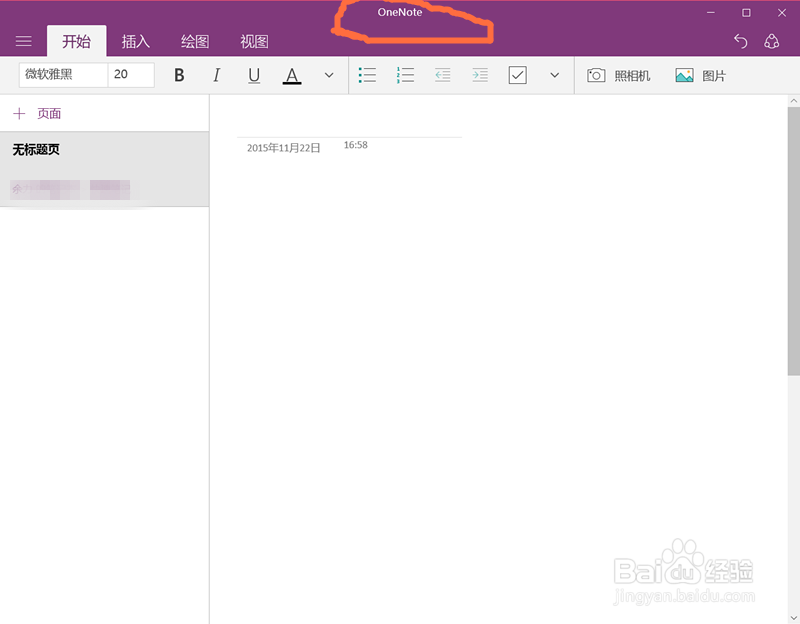800x624 pixels.
Task: Insert an image with 图片 button
Action: coord(700,76)
